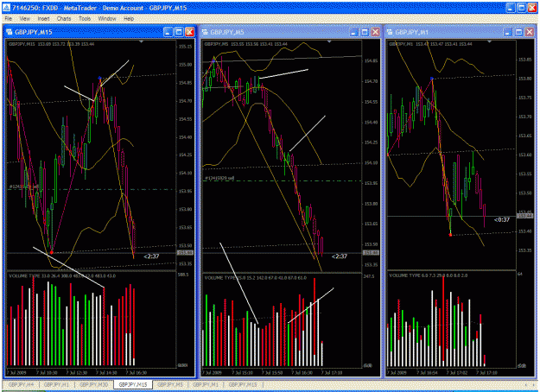Maximize the GBPJPY,M15 chart window
Screen dimensions: 540x392
(x=179, y=32)
